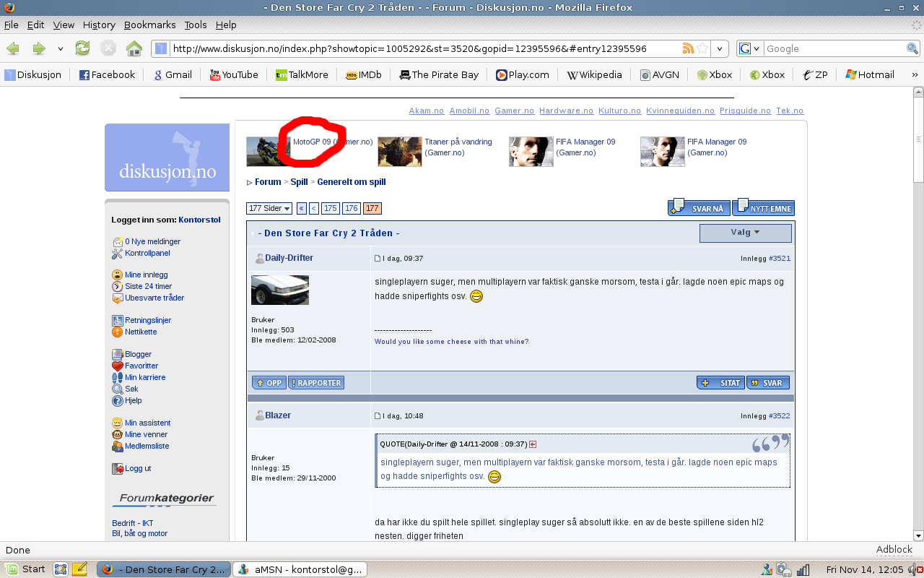Screen dimensions: 924x578
Task: Report the post with RAPPORTER button
Action: coord(316,383)
